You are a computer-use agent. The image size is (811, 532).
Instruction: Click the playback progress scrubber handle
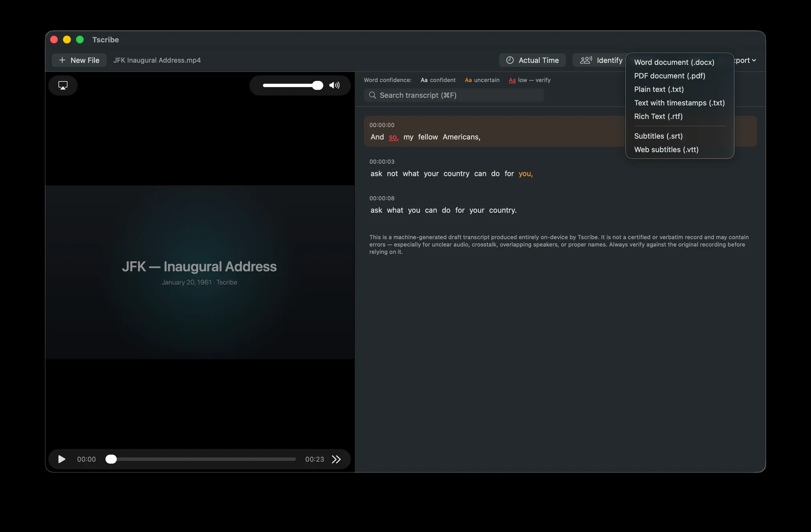[111, 459]
